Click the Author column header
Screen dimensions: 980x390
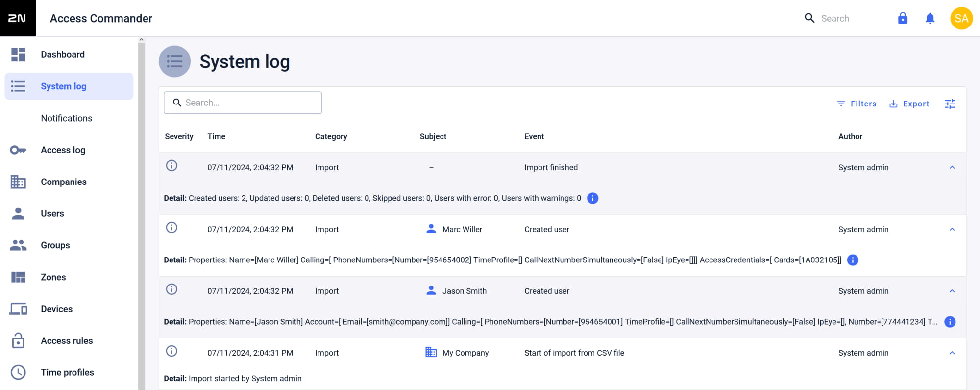(x=850, y=136)
